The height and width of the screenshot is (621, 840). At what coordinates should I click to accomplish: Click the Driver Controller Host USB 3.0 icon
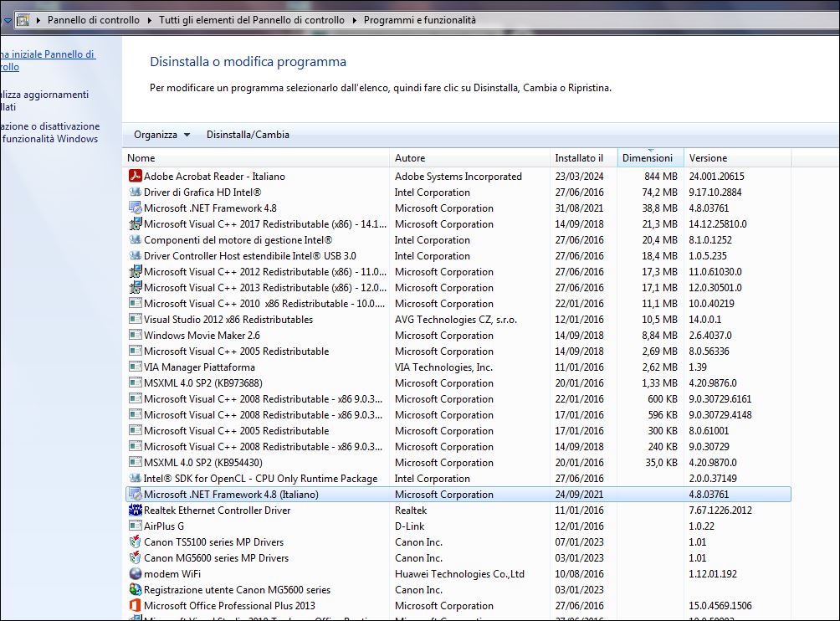pos(135,255)
